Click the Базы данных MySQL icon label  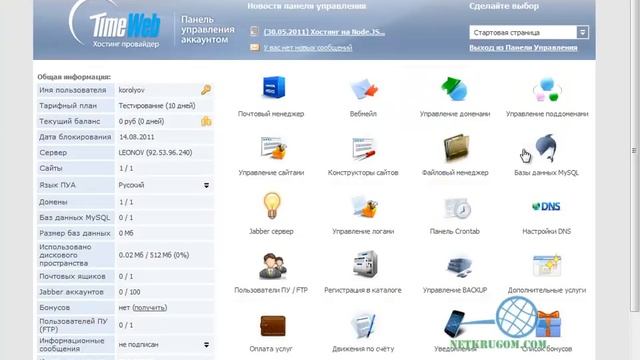tap(547, 173)
